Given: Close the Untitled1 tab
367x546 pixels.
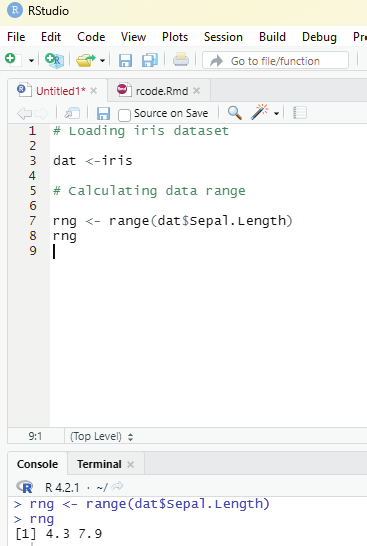Looking at the screenshot, I should pyautogui.click(x=93, y=91).
